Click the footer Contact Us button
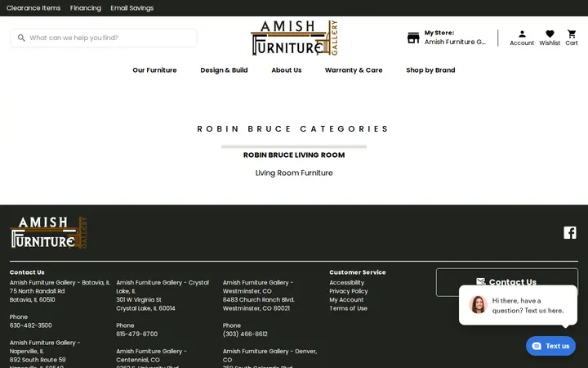Screen dimensions: 588x368 click(506, 282)
